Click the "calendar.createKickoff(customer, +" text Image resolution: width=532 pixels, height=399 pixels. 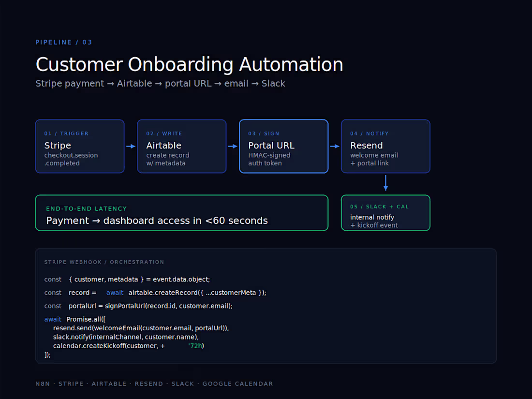[109, 346]
